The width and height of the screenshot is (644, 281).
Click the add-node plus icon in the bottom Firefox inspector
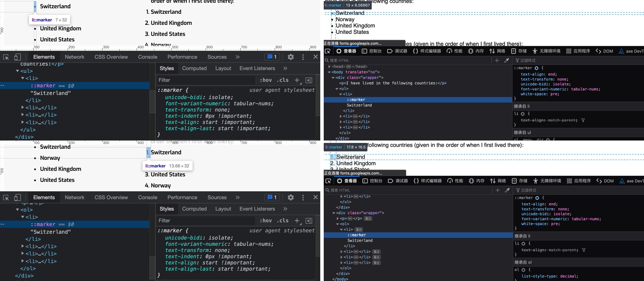[498, 190]
